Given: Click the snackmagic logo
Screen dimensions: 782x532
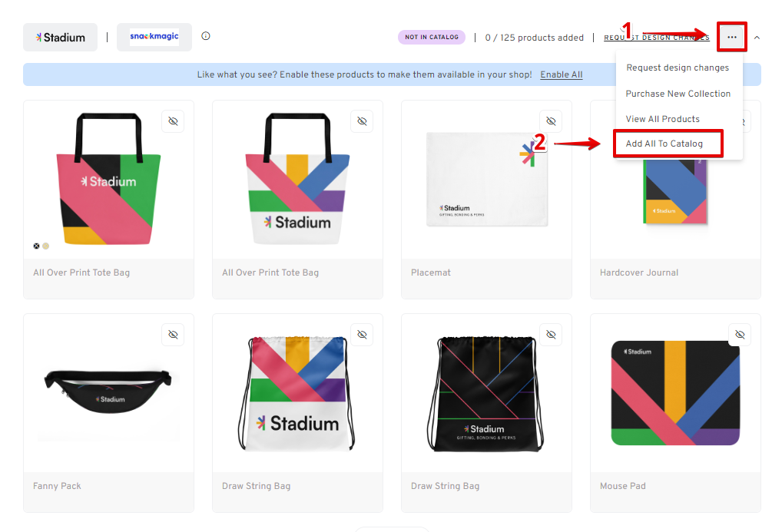Looking at the screenshot, I should [154, 36].
